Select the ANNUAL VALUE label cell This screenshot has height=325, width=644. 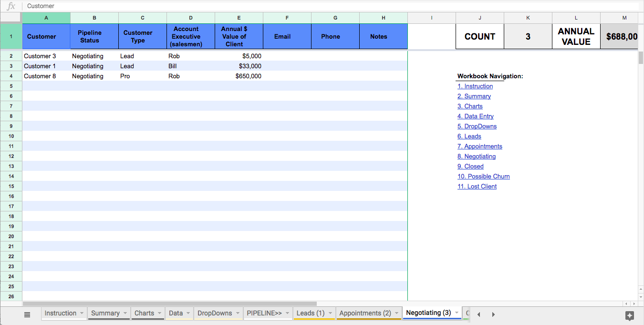[576, 36]
